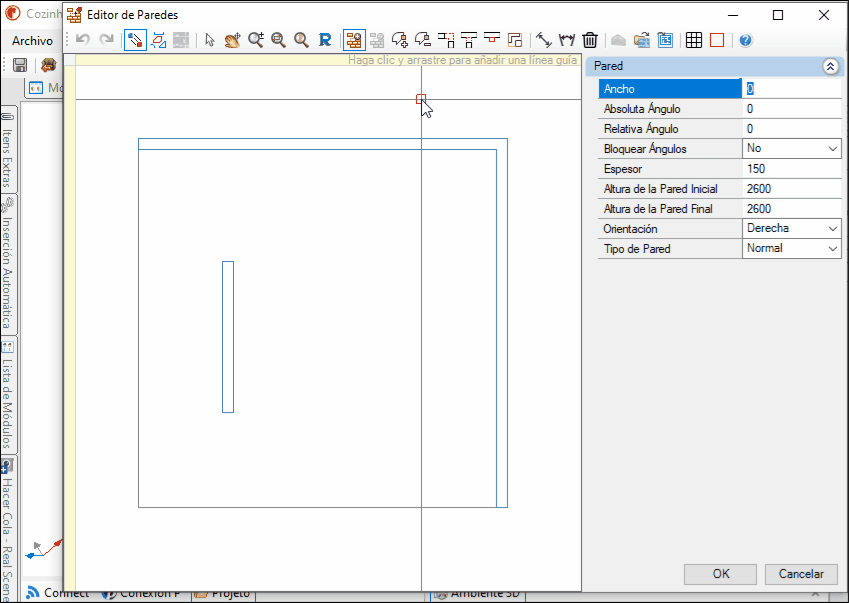Open Lista de Módulos side tab

[8, 395]
